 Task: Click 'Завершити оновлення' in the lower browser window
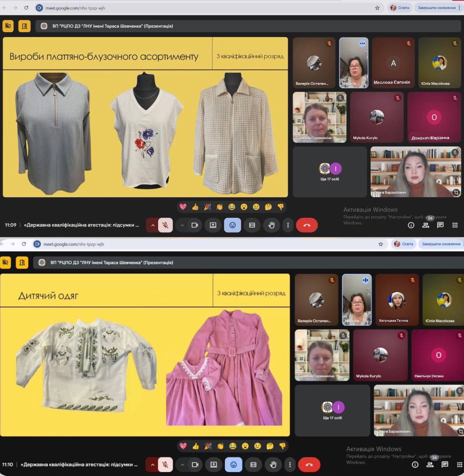pyautogui.click(x=441, y=244)
